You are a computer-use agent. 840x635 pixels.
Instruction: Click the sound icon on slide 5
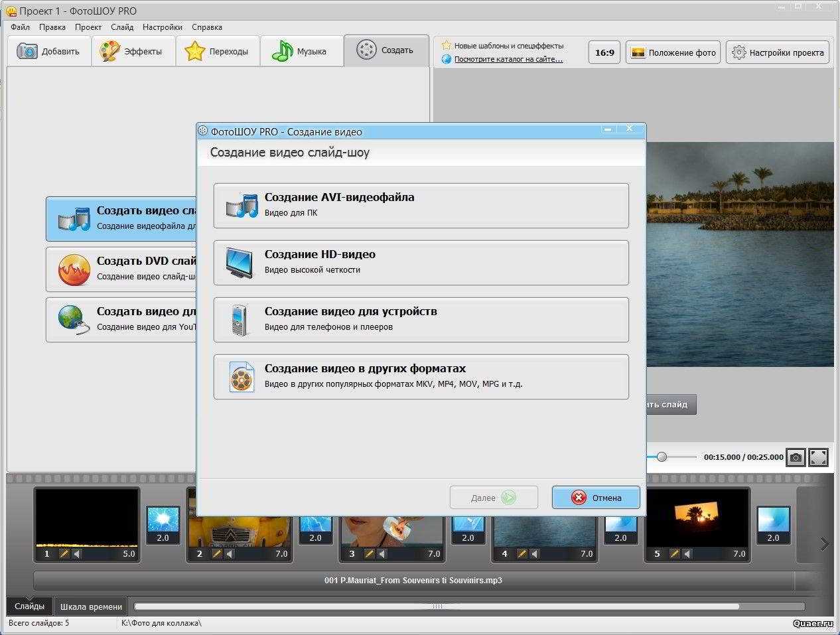[x=687, y=553]
